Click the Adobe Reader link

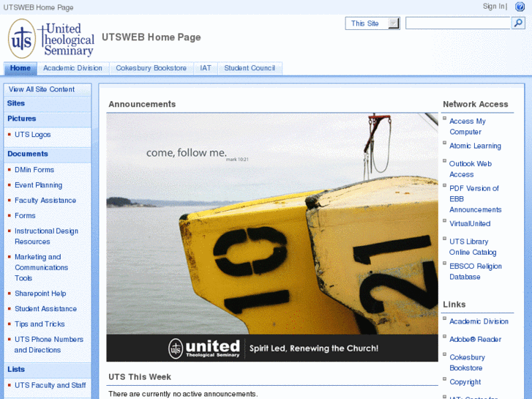475,340
